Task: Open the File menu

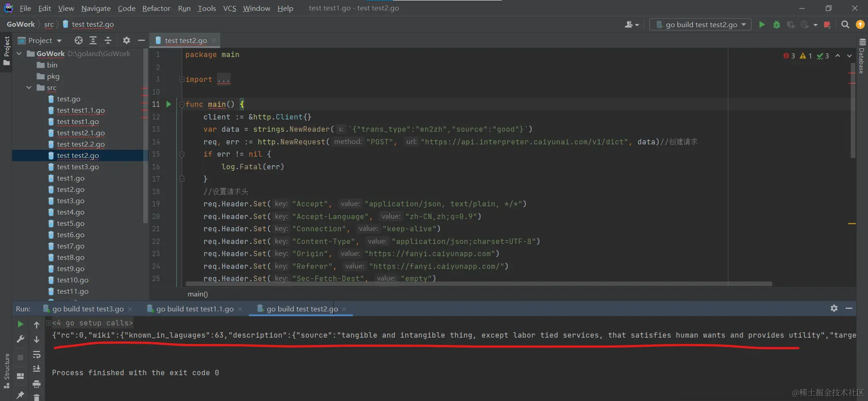Action: click(25, 8)
